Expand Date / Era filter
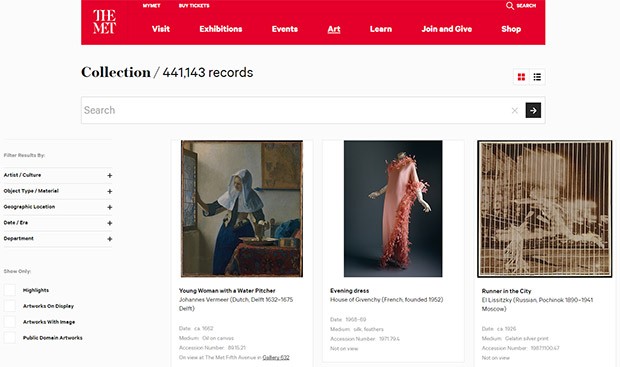620x367 pixels. pos(58,223)
